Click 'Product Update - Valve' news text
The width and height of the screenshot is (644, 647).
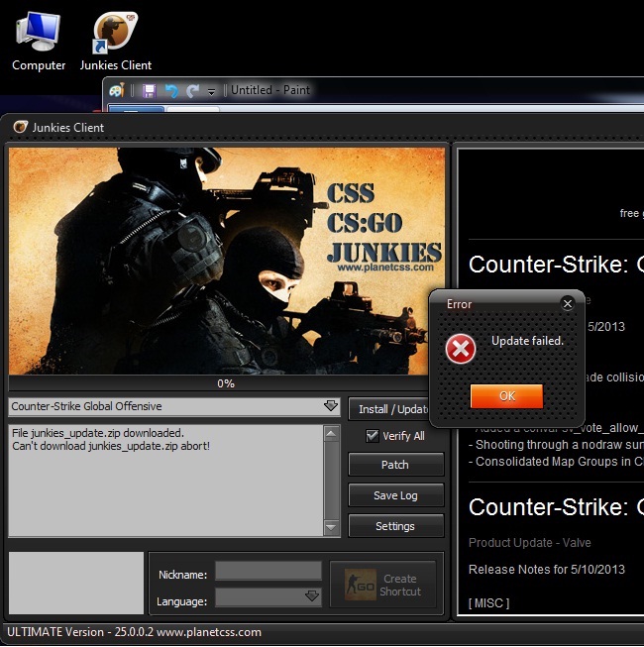[x=530, y=543]
